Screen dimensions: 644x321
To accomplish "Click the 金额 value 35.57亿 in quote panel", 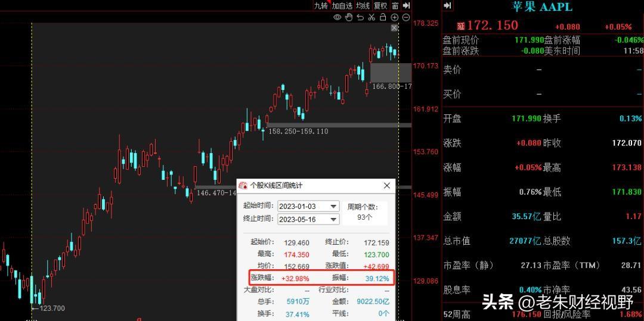I will click(x=527, y=216).
